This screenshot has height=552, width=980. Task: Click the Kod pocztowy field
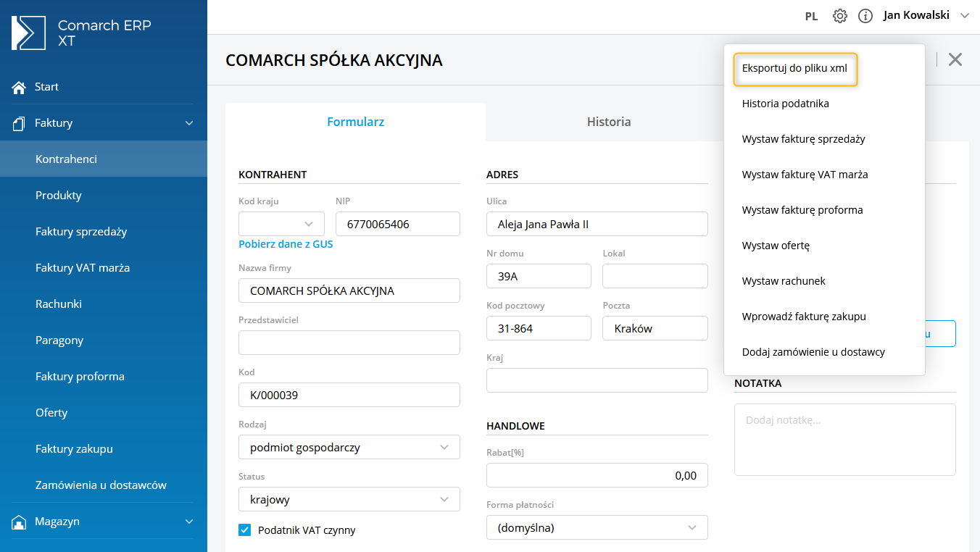(539, 328)
